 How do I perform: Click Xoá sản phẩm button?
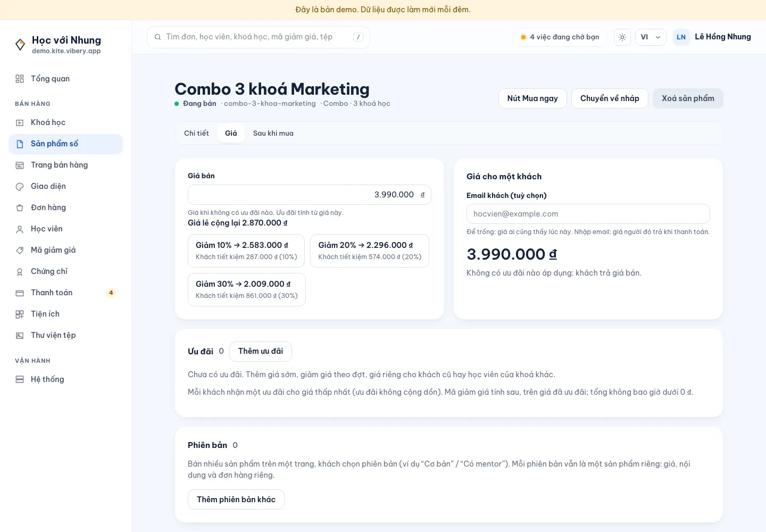click(x=688, y=98)
